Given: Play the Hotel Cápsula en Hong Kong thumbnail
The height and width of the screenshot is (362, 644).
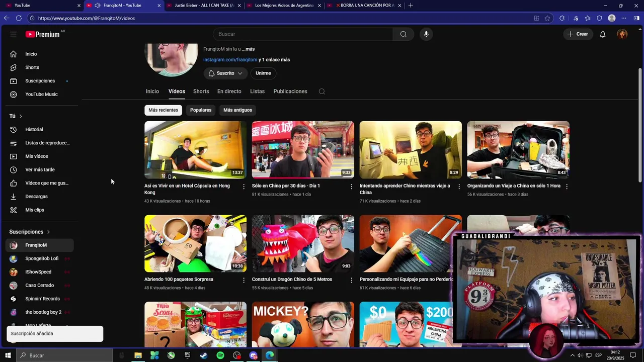Looking at the screenshot, I should (195, 150).
